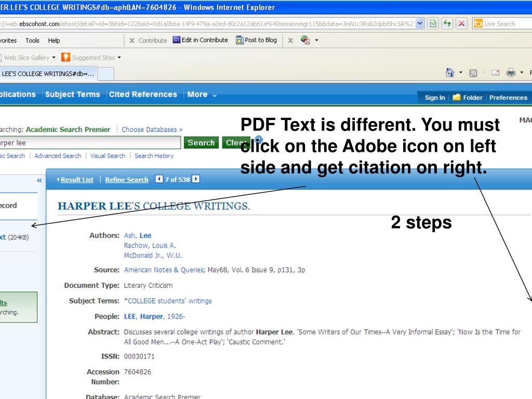Open the Tools menu
Viewport: 532px width, 399px height.
pos(32,41)
